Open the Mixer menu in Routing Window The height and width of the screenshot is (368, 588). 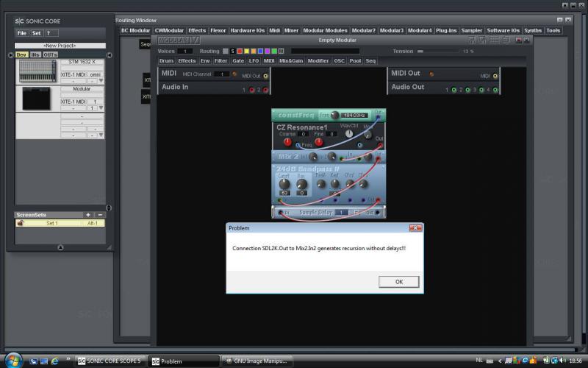(291, 30)
